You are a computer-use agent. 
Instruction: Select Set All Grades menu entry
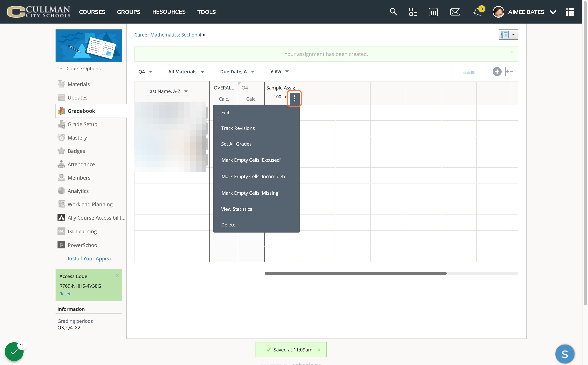[x=256, y=144]
